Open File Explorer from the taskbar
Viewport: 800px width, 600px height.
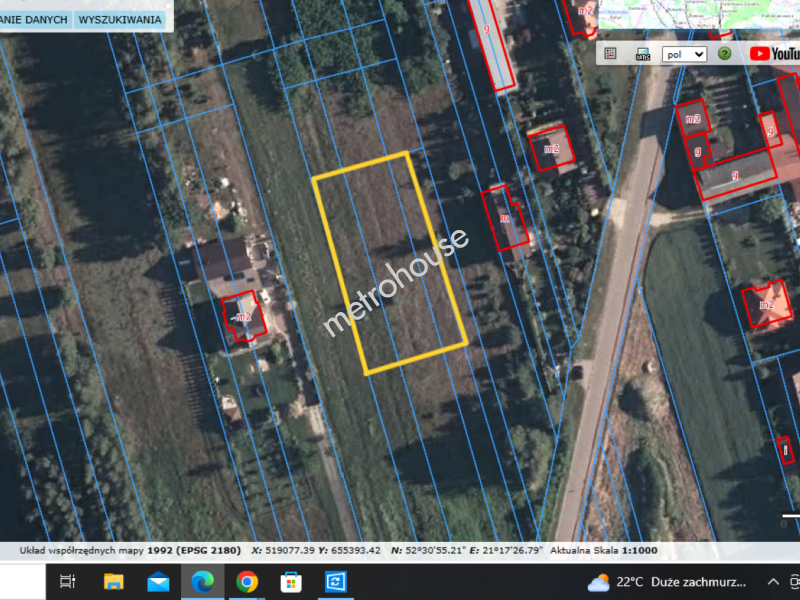113,582
